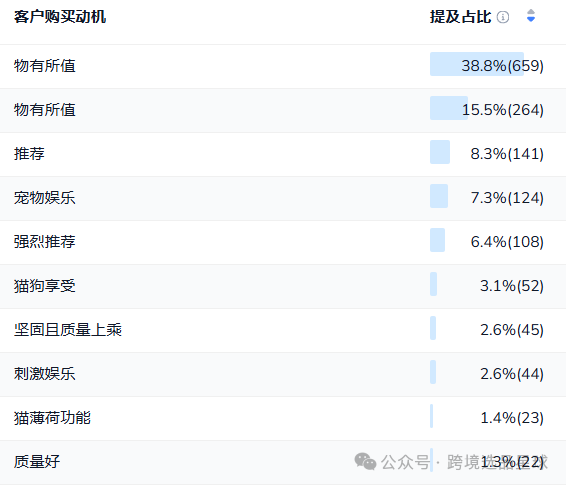Click the 3.1%(52) value

coord(512,286)
